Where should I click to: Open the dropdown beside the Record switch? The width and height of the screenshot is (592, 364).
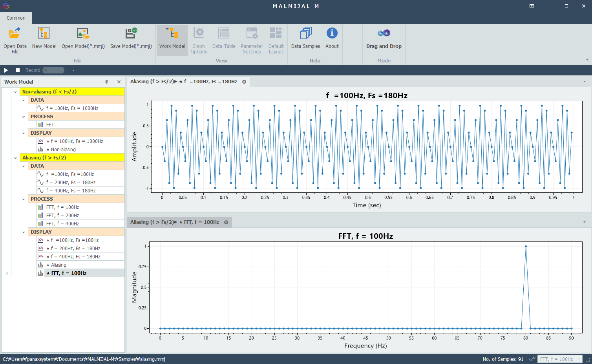click(73, 70)
